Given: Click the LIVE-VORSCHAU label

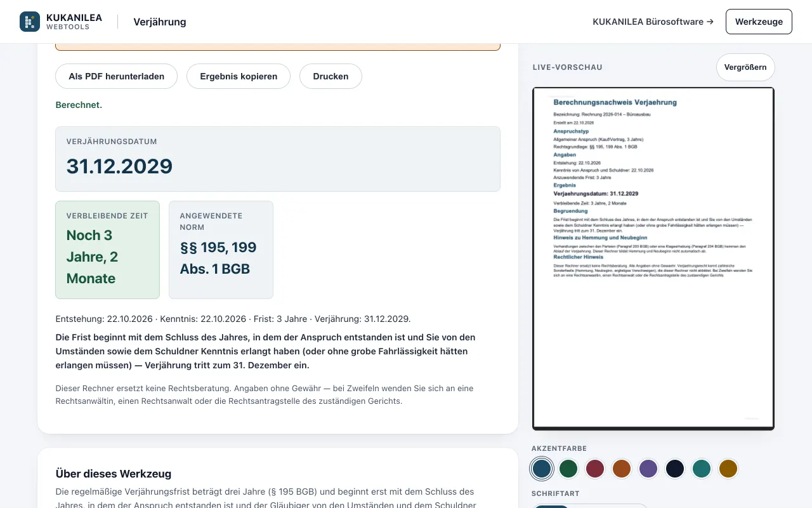Looking at the screenshot, I should click(x=568, y=67).
